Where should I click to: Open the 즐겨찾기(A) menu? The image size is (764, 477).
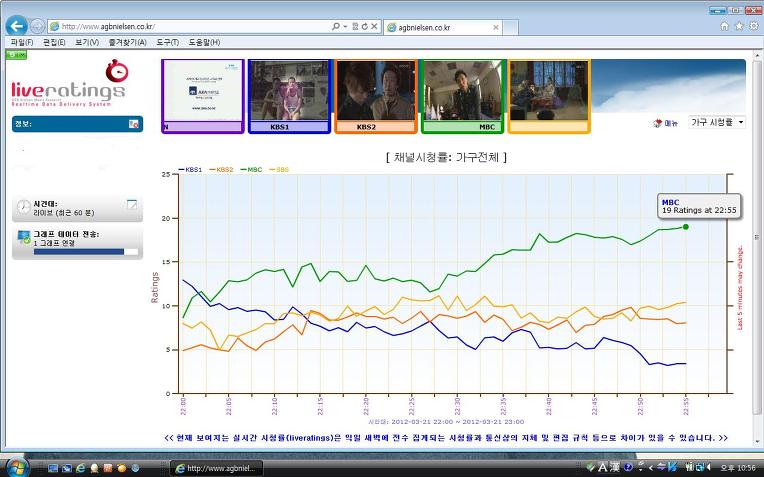[127, 42]
